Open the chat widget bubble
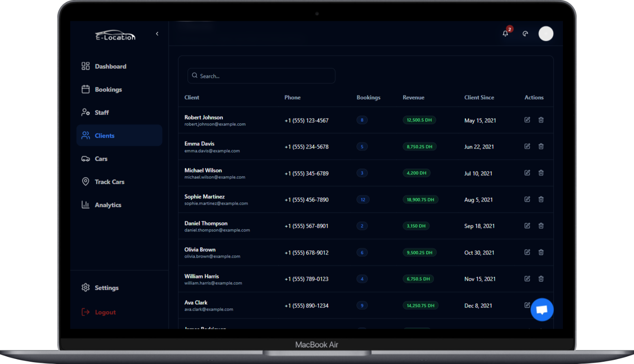This screenshot has height=364, width=634. tap(542, 309)
